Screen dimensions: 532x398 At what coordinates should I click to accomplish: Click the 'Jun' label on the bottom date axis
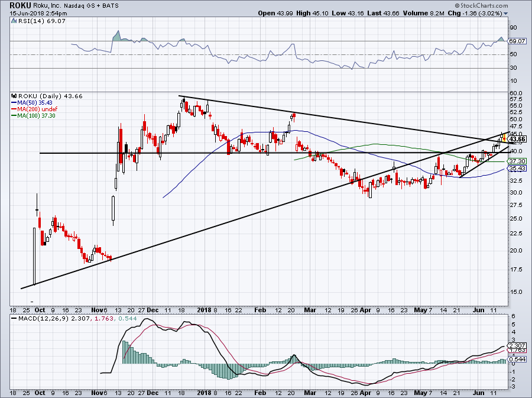478,393
